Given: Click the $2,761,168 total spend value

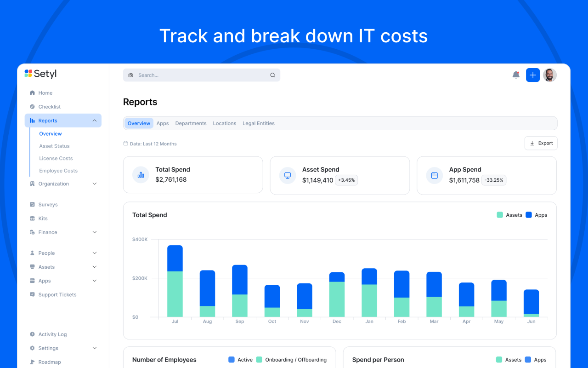Looking at the screenshot, I should [x=171, y=180].
